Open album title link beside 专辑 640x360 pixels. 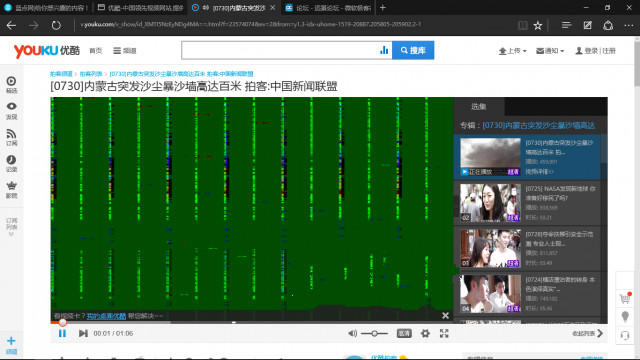538,125
